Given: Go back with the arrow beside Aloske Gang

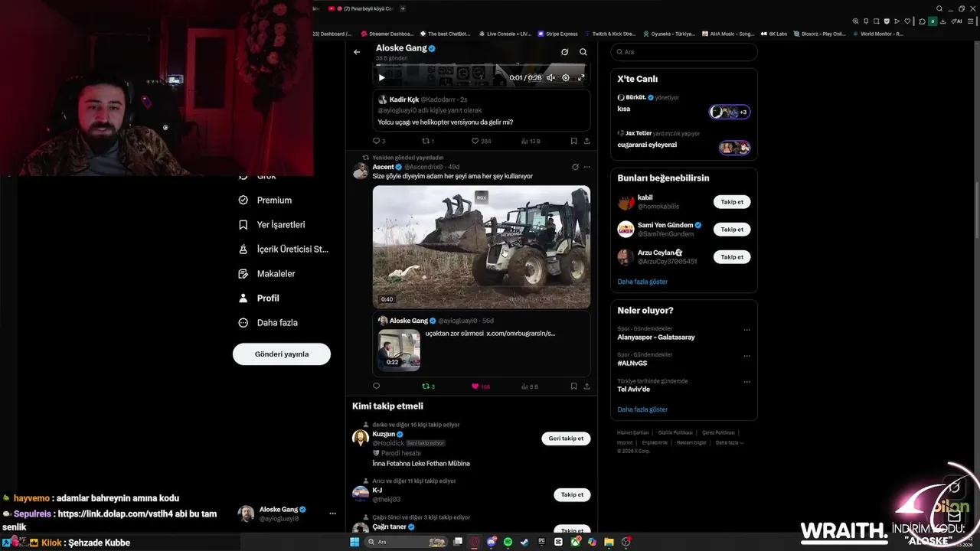Looking at the screenshot, I should point(357,52).
